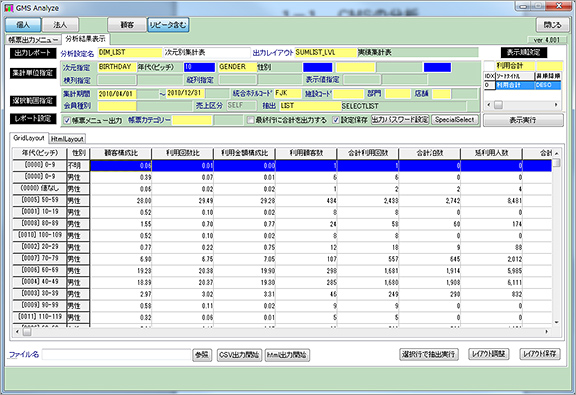Click the 会員種別 yellow input field
The image size is (576, 395).
[x=117, y=106]
